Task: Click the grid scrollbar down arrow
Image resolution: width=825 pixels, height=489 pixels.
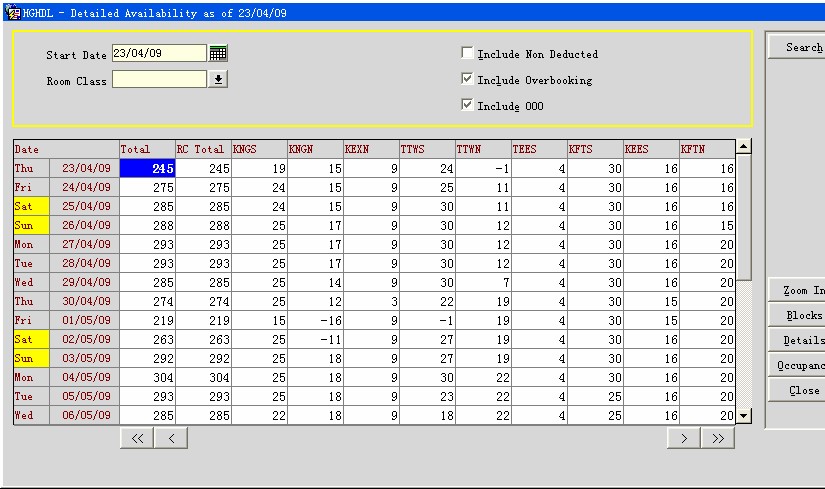Action: tap(743, 415)
